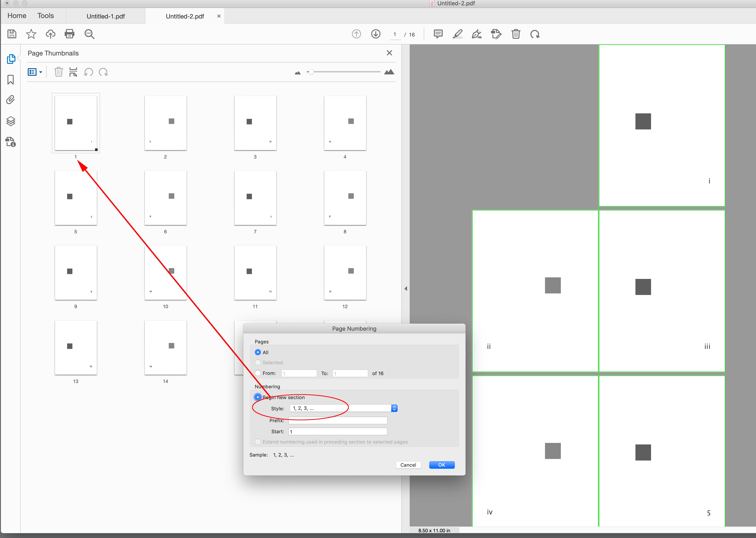Open the Attachments paperclip panel
Image resolution: width=756 pixels, height=538 pixels.
(11, 100)
